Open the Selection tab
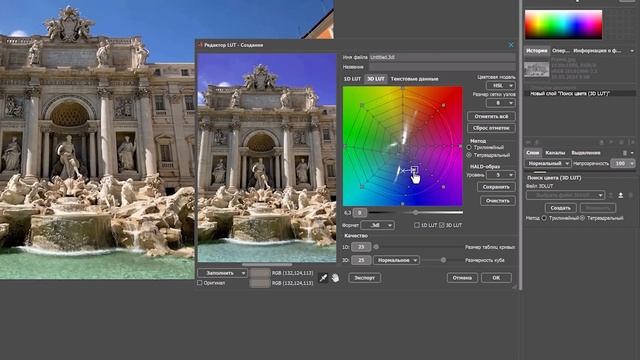This screenshot has width=640, height=360. coord(586,153)
